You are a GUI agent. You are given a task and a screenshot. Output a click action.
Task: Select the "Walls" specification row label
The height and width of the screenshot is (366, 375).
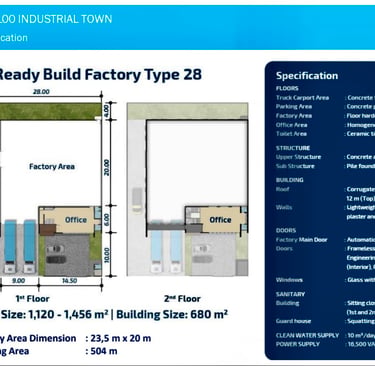click(x=284, y=207)
